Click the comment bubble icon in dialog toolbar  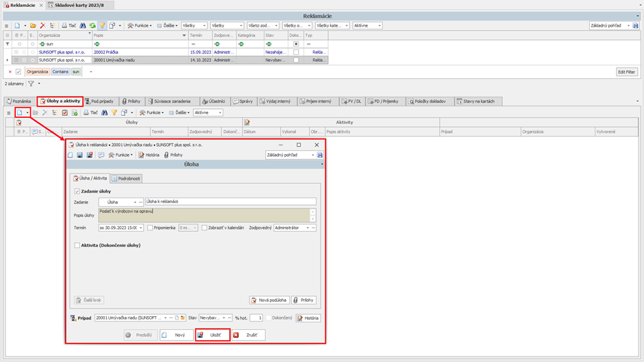(x=101, y=155)
